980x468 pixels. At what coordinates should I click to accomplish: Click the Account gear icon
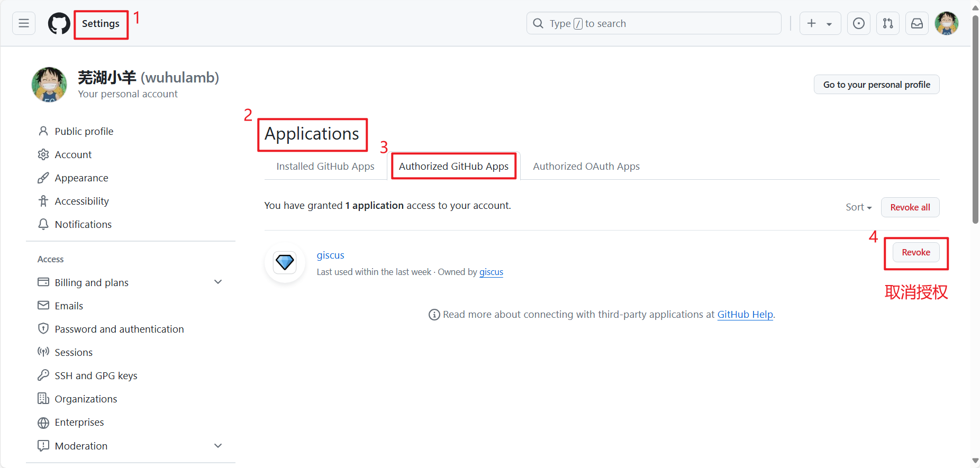tap(43, 154)
